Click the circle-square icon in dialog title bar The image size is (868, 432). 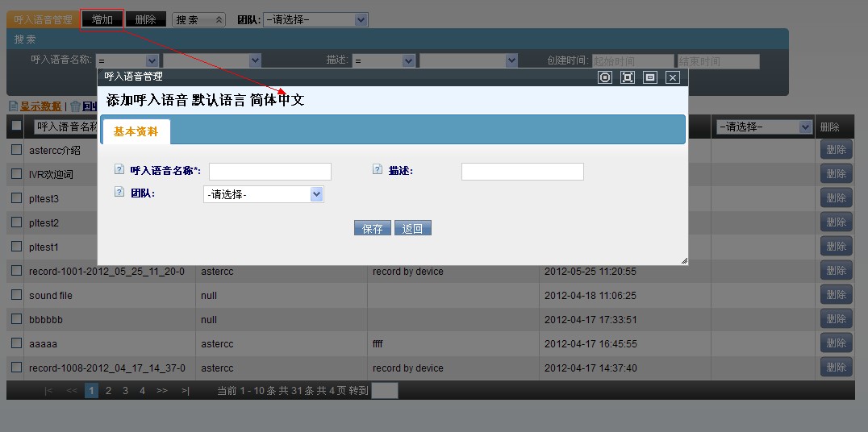click(x=605, y=77)
